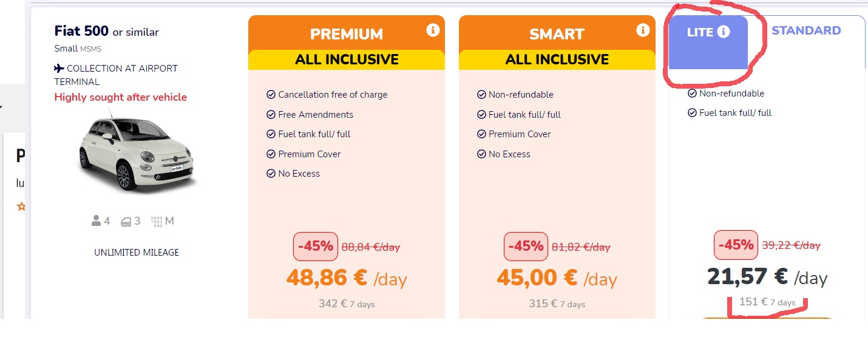868x337 pixels.
Task: Click the Smart 'Premium Cover' checkmark
Action: [481, 134]
